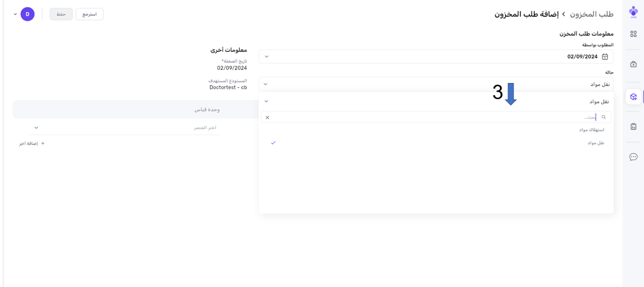Open the clipboard reports sidebar icon
Screen dimensions: 644x287
(633, 127)
